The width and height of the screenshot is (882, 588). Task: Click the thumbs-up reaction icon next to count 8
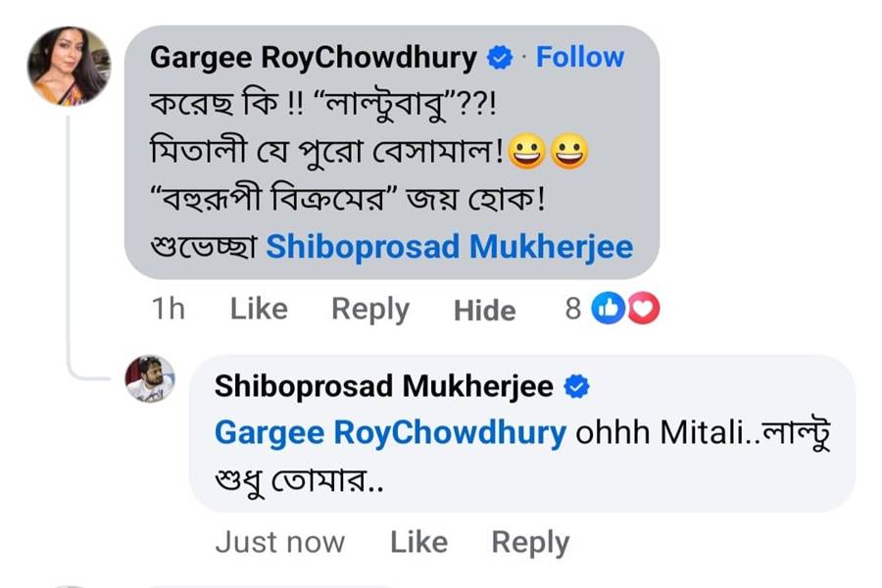(608, 307)
